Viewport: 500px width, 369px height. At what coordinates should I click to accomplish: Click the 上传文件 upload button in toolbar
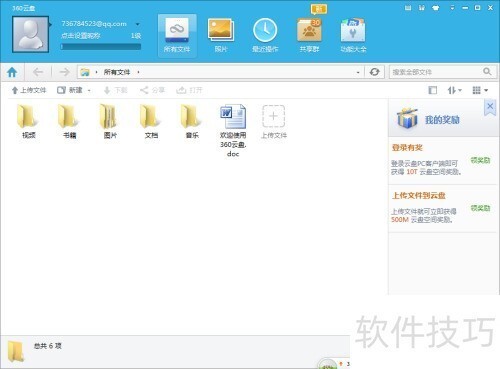coord(29,90)
